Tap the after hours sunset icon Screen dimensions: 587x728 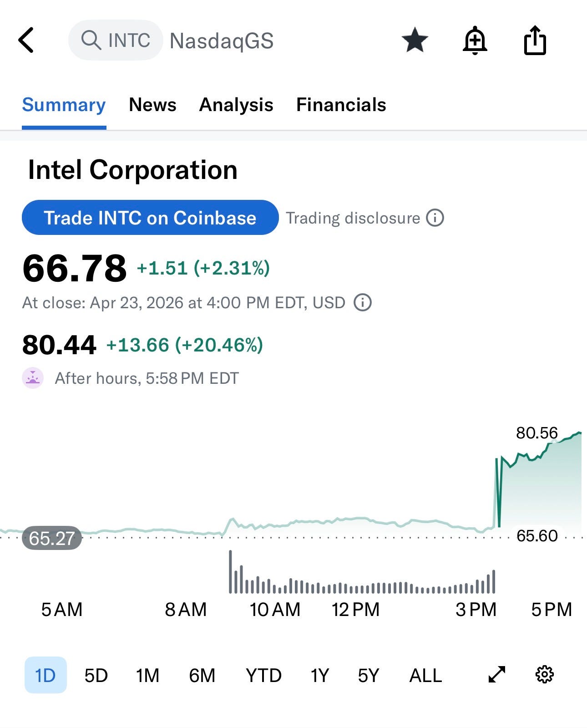coord(33,378)
